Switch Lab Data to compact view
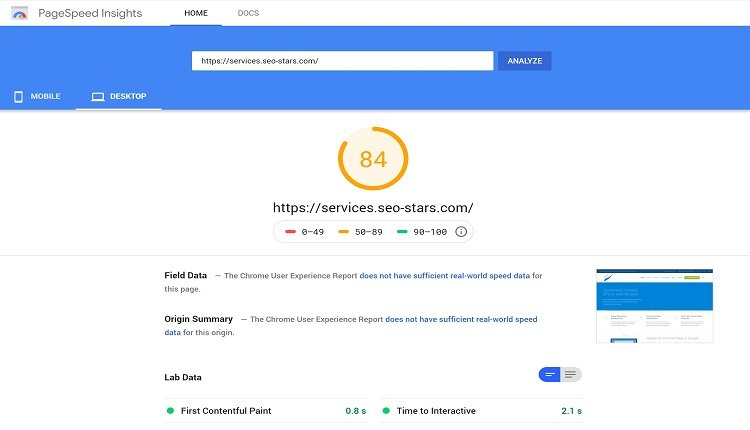 coord(549,375)
